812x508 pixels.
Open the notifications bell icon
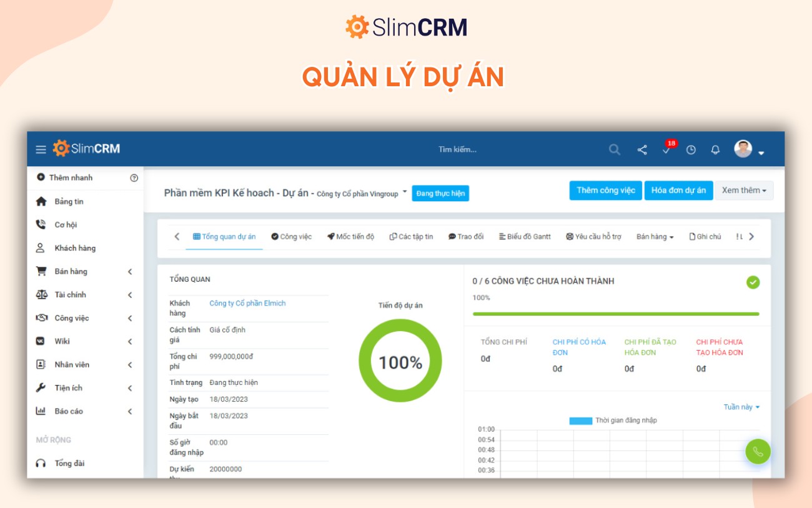716,149
